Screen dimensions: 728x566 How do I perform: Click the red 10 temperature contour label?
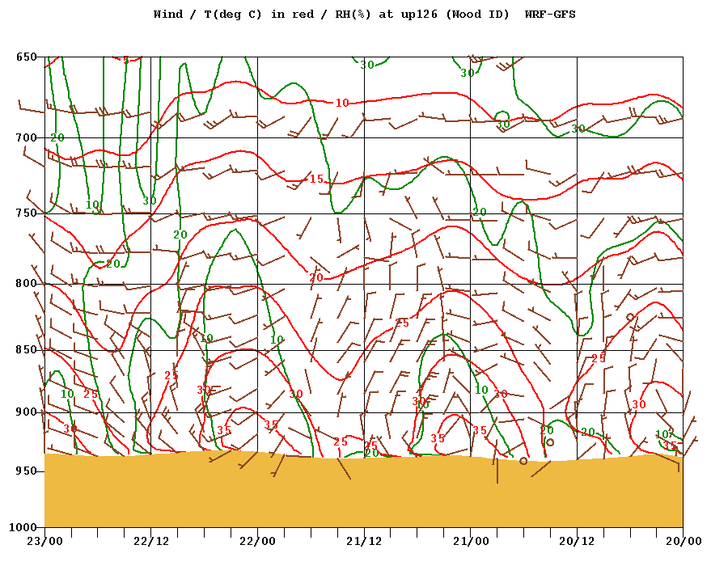click(342, 103)
